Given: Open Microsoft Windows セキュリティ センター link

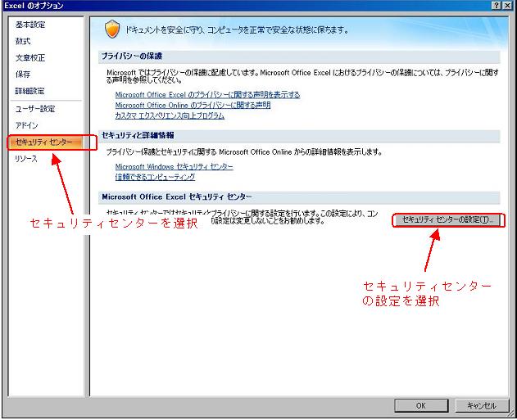Looking at the screenshot, I should pyautogui.click(x=174, y=167).
